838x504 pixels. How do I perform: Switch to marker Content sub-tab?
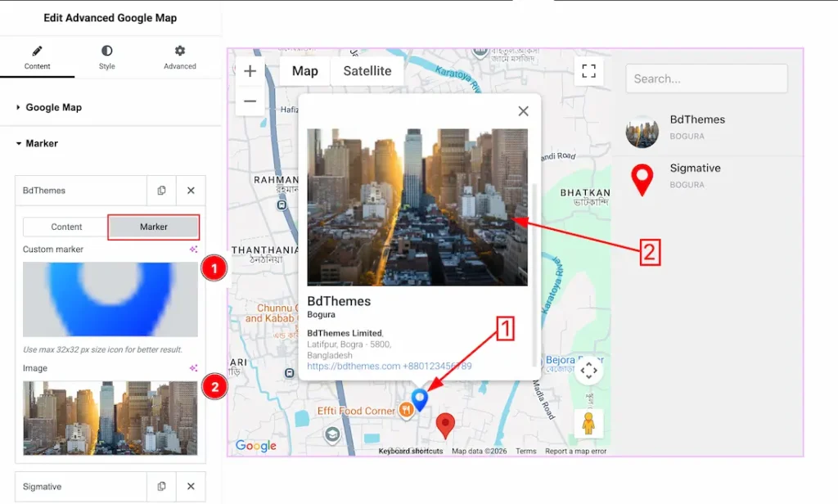click(66, 227)
